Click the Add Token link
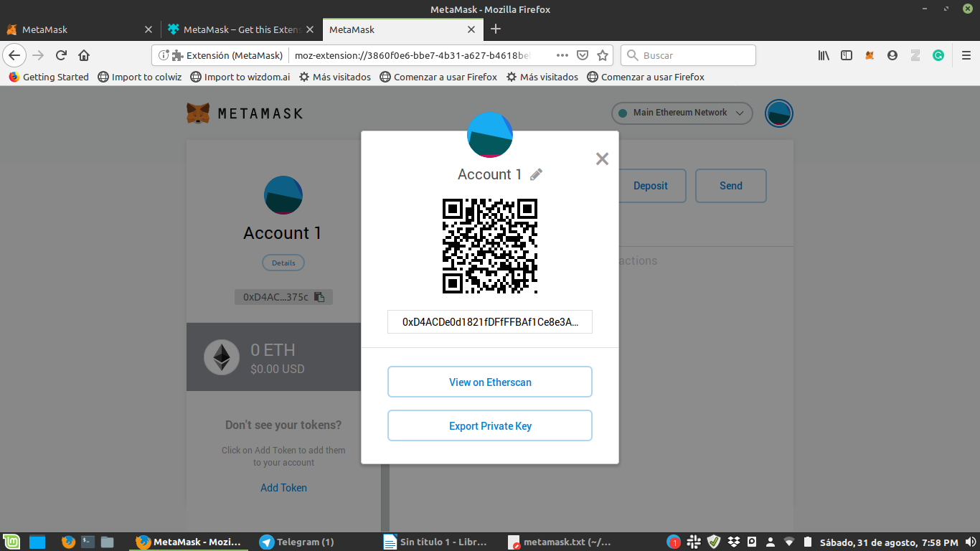 point(283,488)
